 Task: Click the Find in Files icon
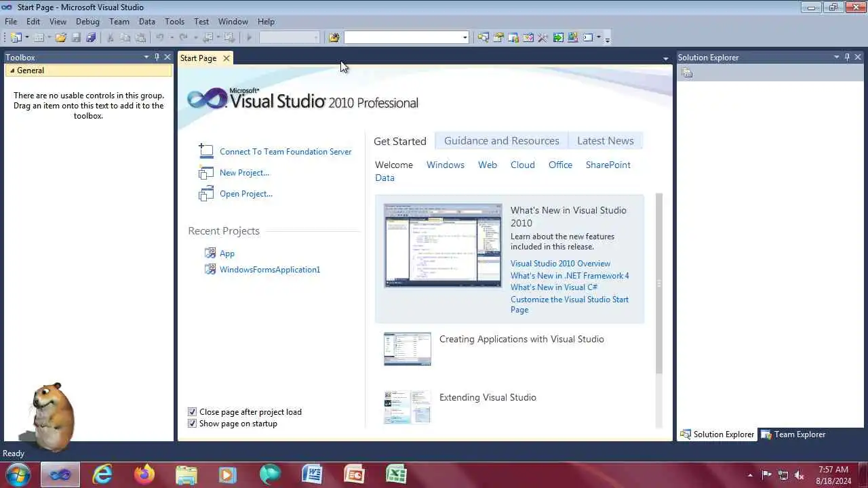point(334,37)
